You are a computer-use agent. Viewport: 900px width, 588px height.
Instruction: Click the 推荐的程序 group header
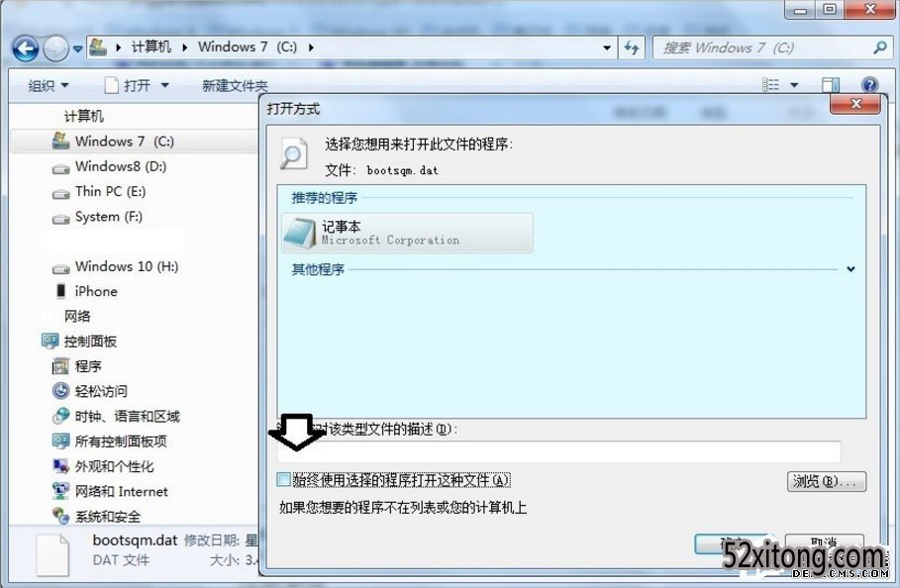coord(325,198)
